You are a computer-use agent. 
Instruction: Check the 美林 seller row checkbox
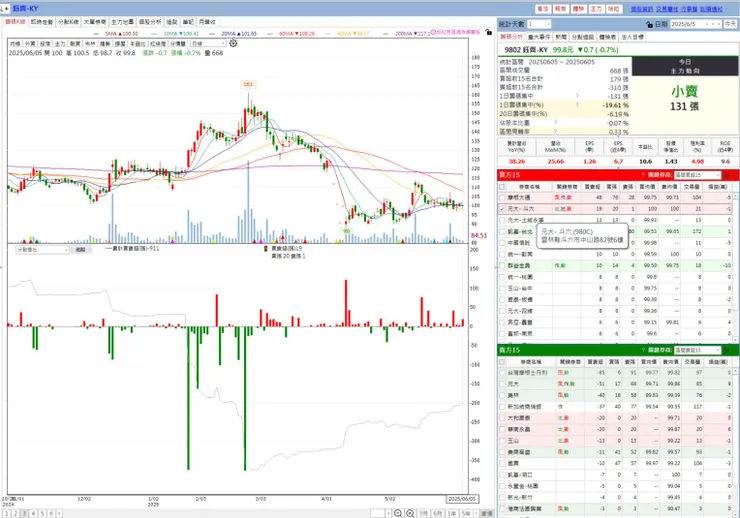tap(502, 395)
